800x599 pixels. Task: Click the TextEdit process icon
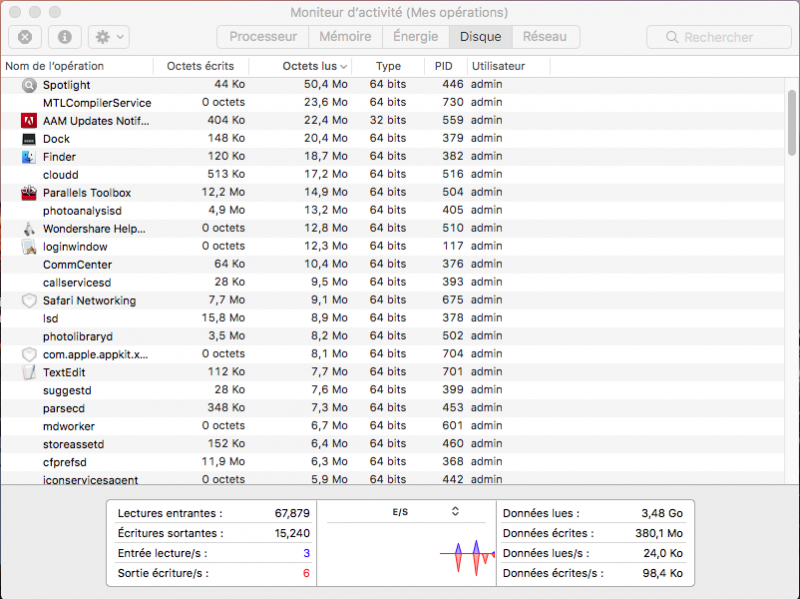pyautogui.click(x=29, y=372)
